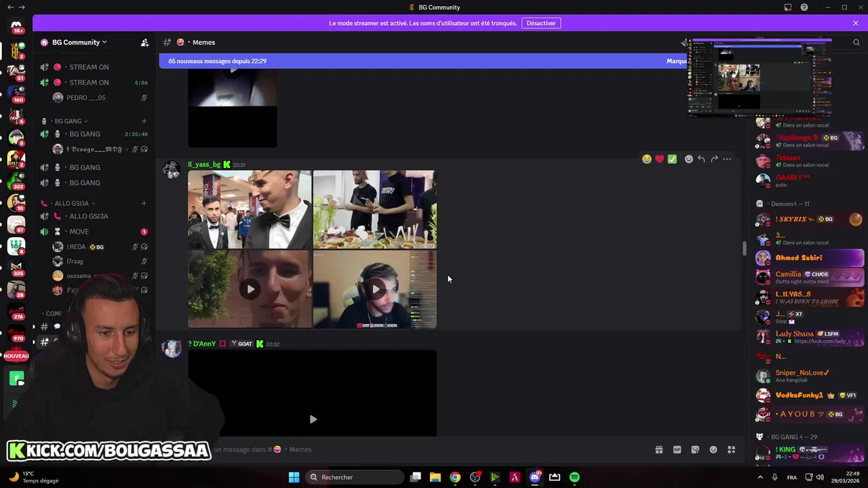
Task: Open Sniper_NoLove member entry
Action: coord(810,375)
